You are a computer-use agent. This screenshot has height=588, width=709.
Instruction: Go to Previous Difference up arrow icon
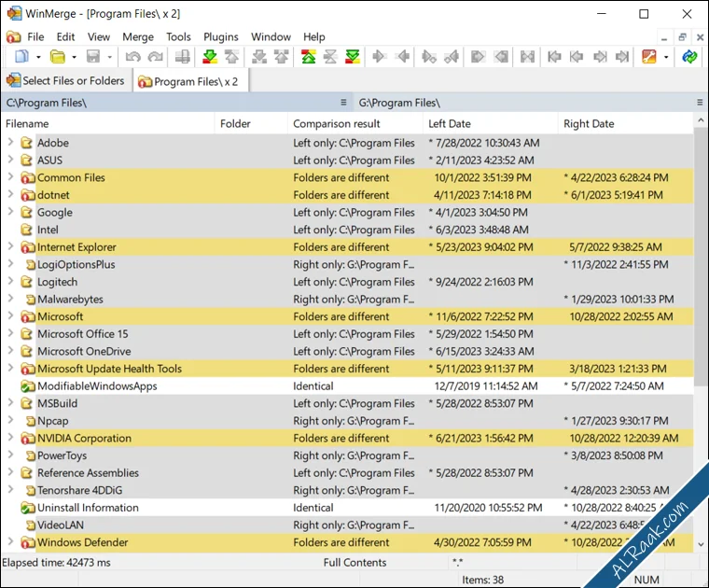coord(231,57)
